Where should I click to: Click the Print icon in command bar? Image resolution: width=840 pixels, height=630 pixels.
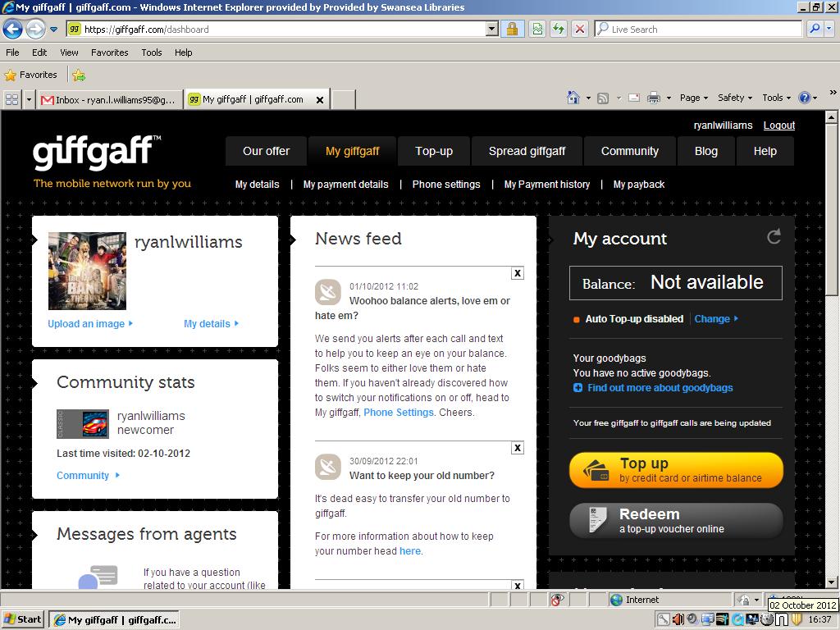pos(654,98)
